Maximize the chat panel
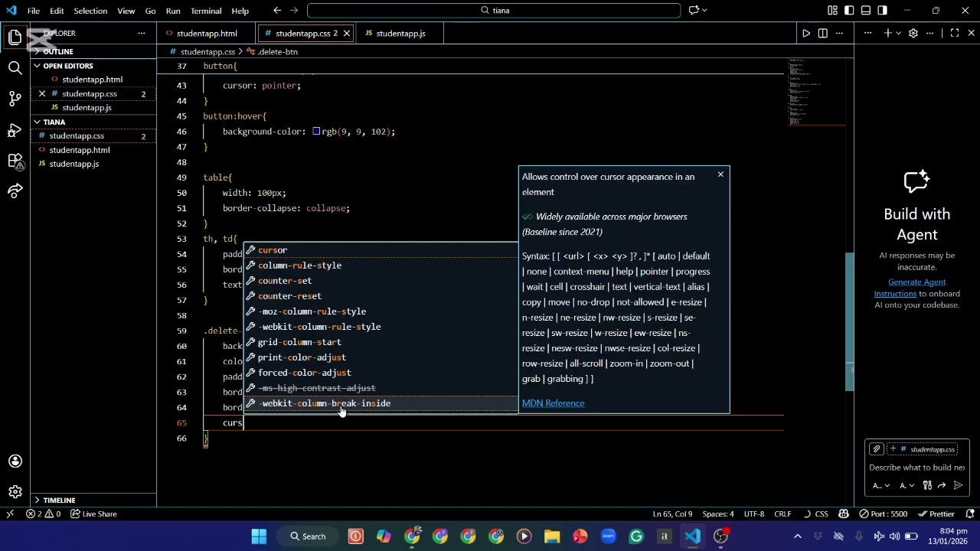 (x=955, y=33)
